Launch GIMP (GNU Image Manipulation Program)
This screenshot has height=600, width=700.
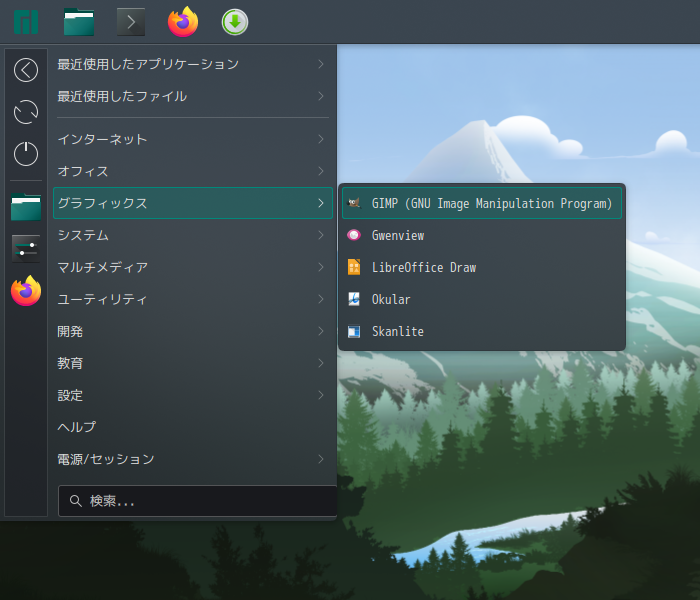[482, 203]
